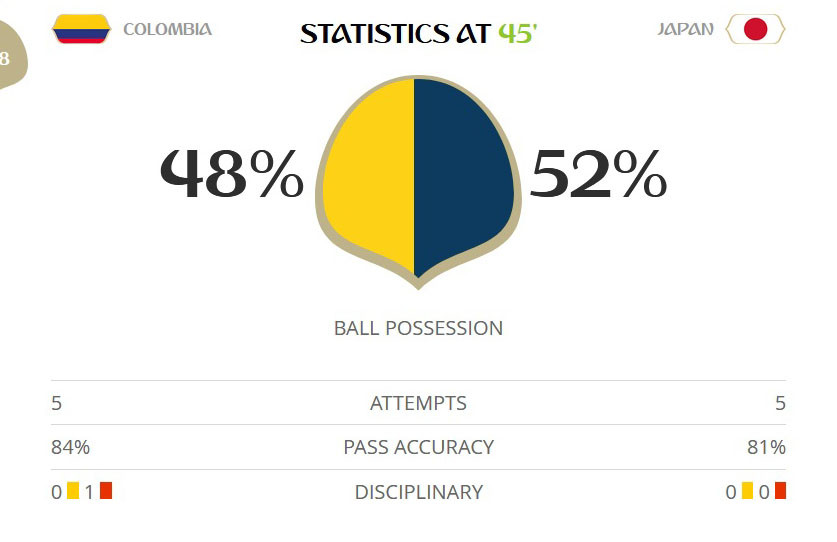This screenshot has width=837, height=542.
Task: Click the Japan flag icon
Action: tap(755, 29)
